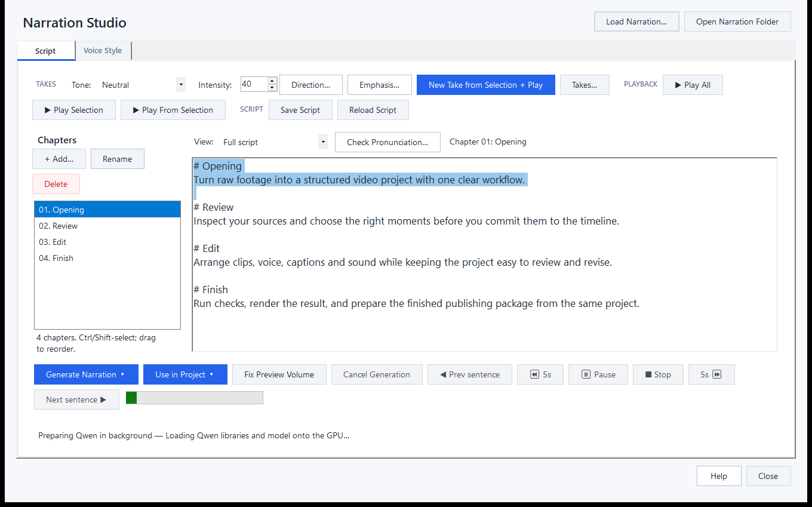The height and width of the screenshot is (507, 812).
Task: Go to Prev sentence
Action: (x=470, y=374)
